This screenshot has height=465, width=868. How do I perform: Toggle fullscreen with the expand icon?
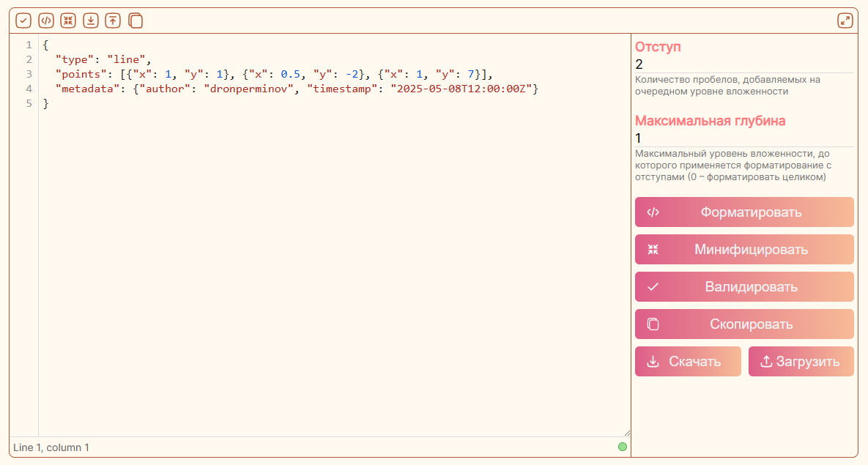[845, 21]
